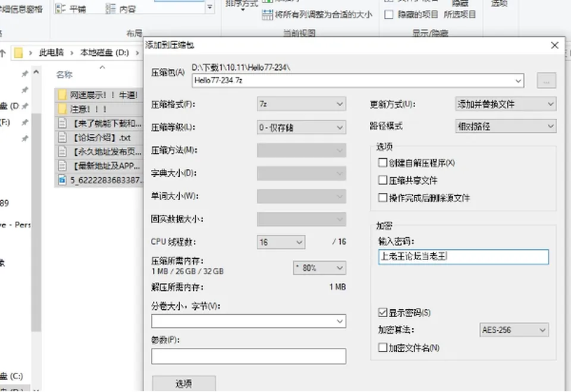Sort files by the 名称 column header
Screen dimensions: 571x392
(64, 75)
